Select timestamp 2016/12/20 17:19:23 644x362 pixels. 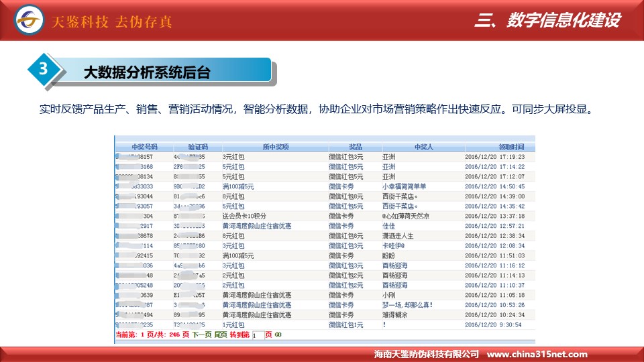click(494, 157)
